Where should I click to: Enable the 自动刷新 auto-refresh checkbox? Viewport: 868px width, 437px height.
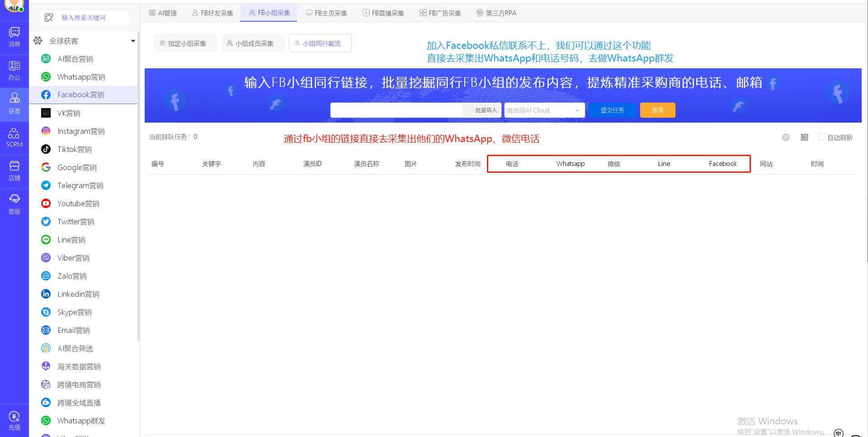822,137
